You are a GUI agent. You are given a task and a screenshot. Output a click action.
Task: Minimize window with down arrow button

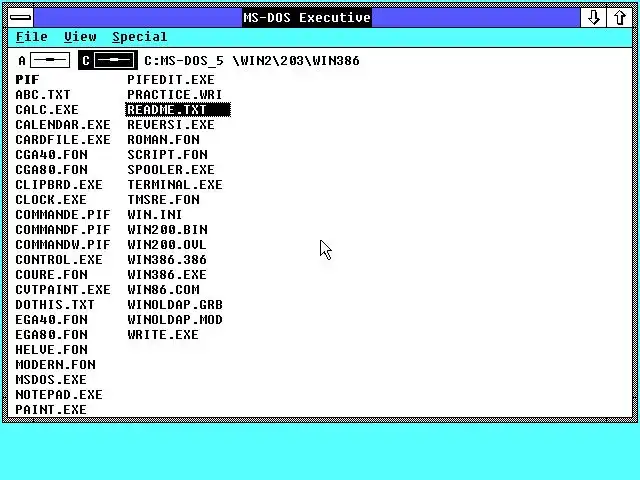pyautogui.click(x=593, y=18)
